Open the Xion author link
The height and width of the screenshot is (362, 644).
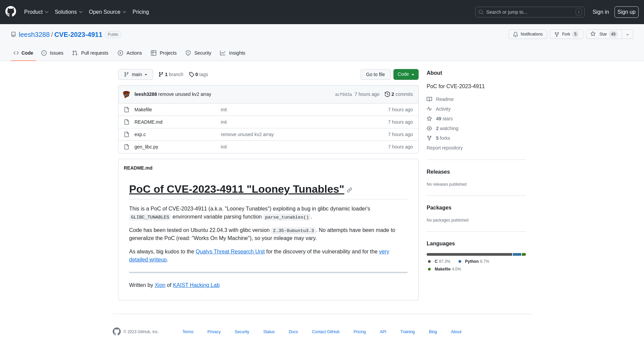coord(160,285)
